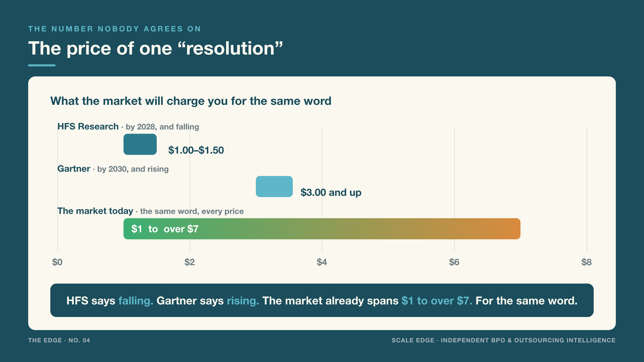Click the highlighted word falling in callout
Image resolution: width=644 pixels, height=362 pixels.
pyautogui.click(x=136, y=301)
